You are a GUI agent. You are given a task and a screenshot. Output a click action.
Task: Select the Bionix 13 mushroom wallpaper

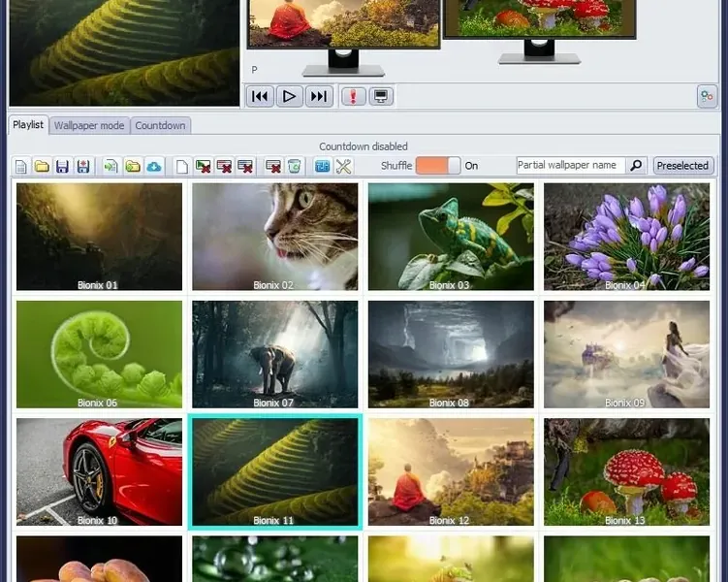[x=627, y=472]
